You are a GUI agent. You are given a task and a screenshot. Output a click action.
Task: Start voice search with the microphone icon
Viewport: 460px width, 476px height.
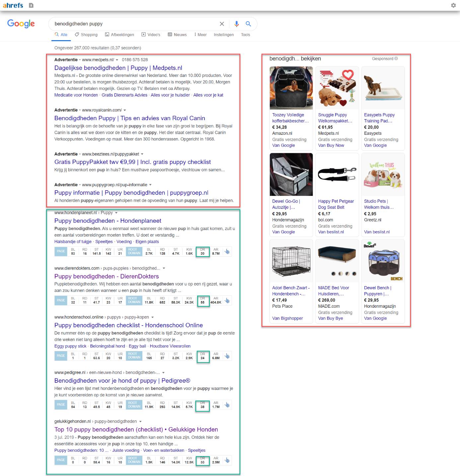pyautogui.click(x=237, y=24)
